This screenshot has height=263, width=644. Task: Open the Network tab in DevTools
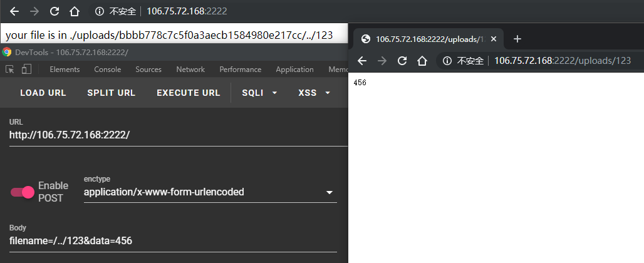pyautogui.click(x=190, y=70)
